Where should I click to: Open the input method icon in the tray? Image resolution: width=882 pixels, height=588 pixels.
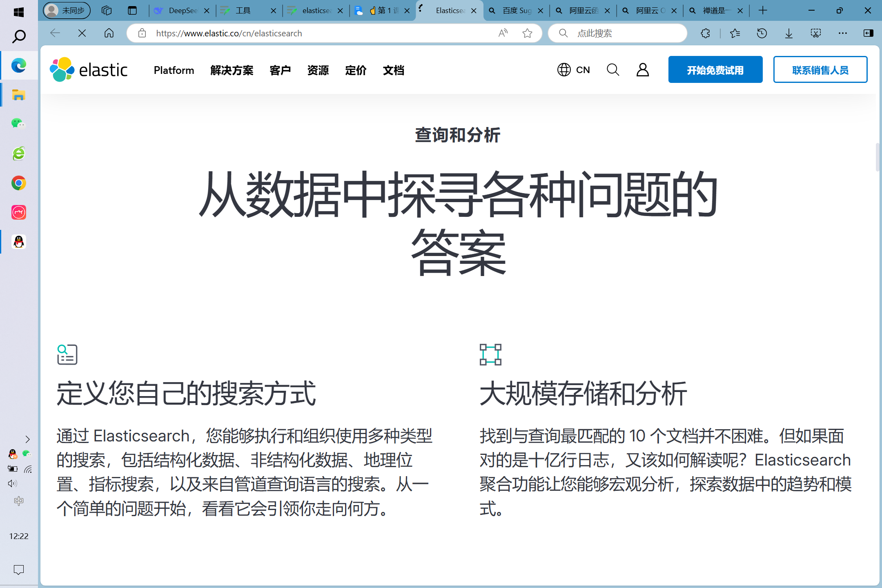coord(19,501)
